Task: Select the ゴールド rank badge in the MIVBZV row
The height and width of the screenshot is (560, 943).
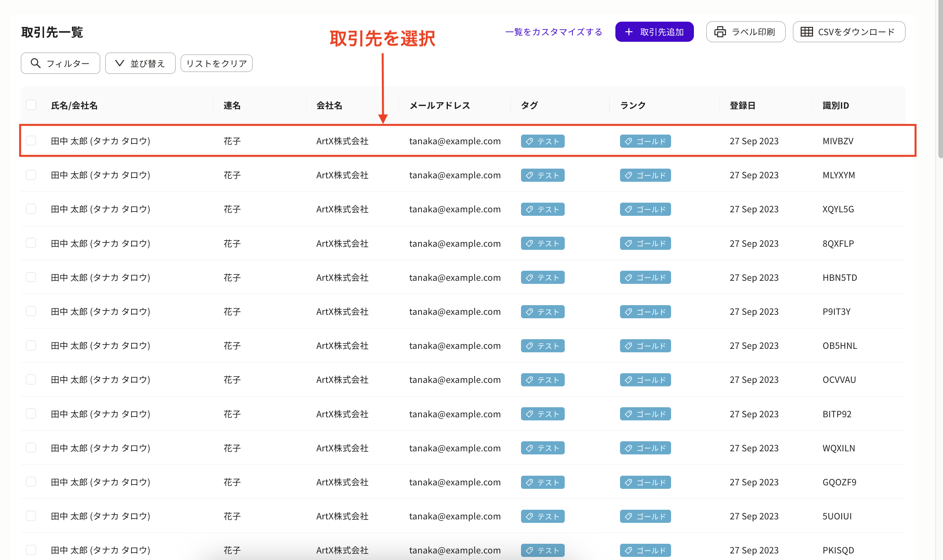Action: (645, 141)
